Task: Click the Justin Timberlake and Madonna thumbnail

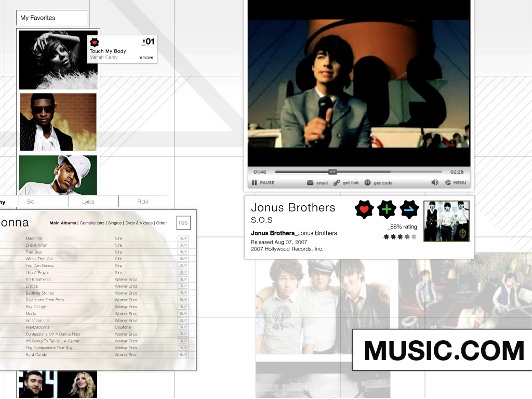Action: click(x=58, y=384)
